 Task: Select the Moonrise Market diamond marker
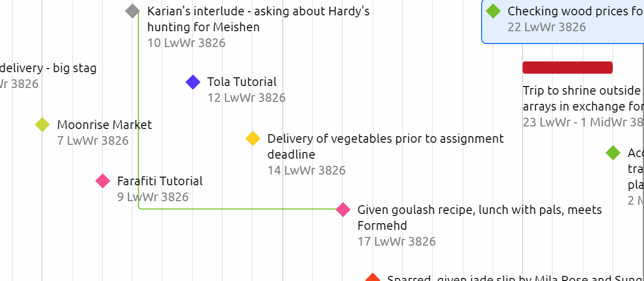pyautogui.click(x=42, y=124)
